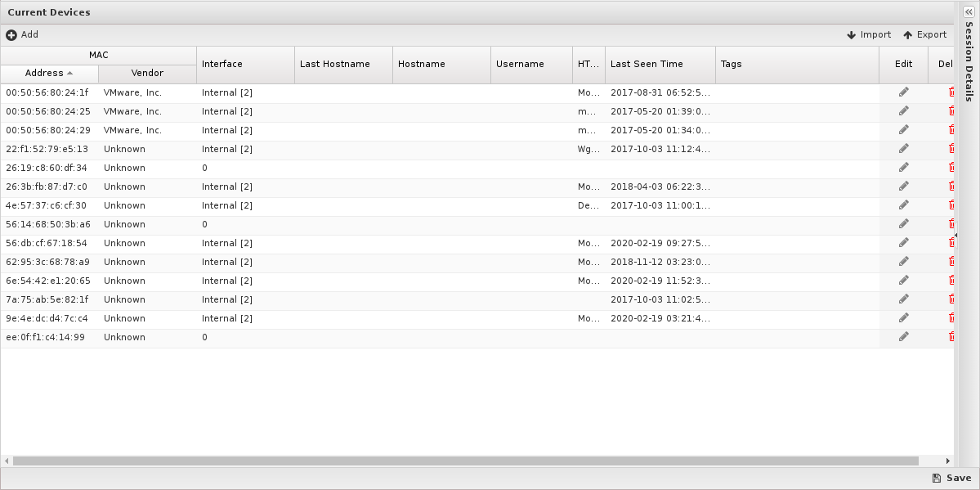Delete device 26:19:c8:60:df:34 with trash icon
The image size is (980, 490).
(x=951, y=168)
